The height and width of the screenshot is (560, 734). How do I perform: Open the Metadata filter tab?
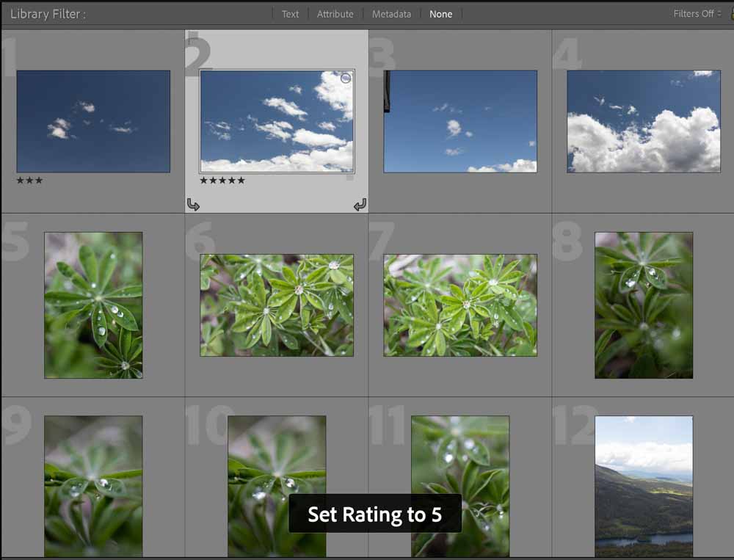pos(392,14)
